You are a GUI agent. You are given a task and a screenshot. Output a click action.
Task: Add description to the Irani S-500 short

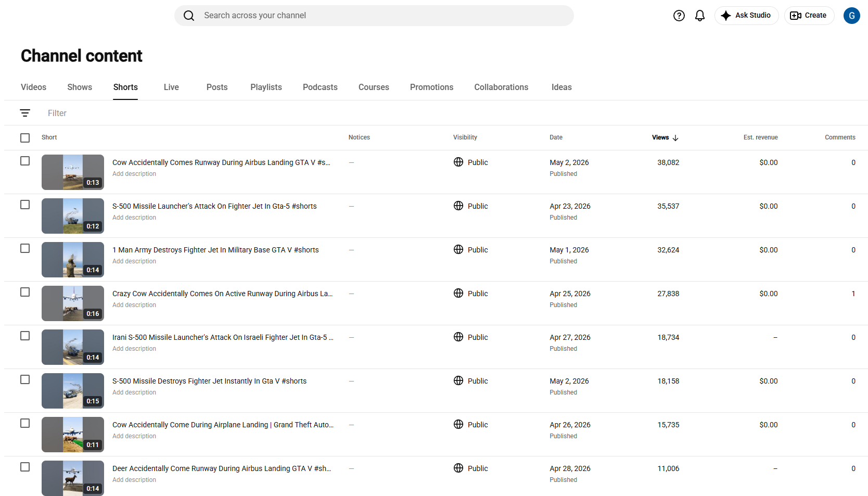pyautogui.click(x=134, y=349)
